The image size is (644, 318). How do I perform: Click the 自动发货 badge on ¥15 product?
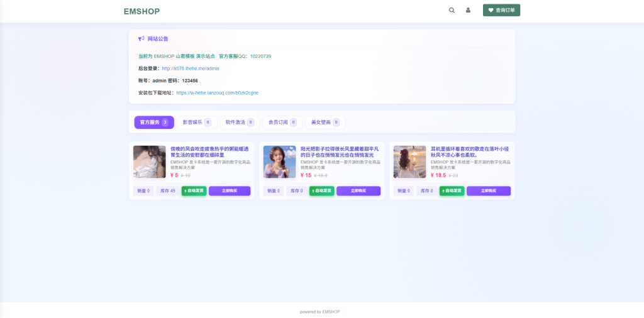322,191
